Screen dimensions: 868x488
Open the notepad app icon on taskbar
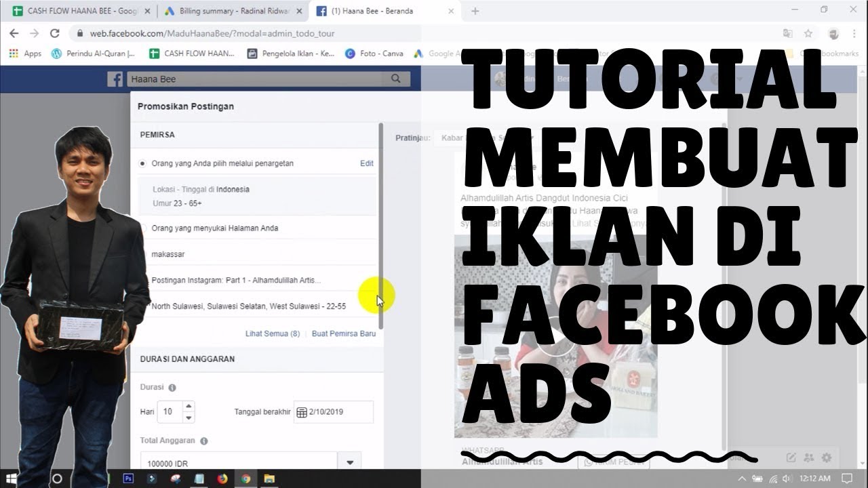199,479
